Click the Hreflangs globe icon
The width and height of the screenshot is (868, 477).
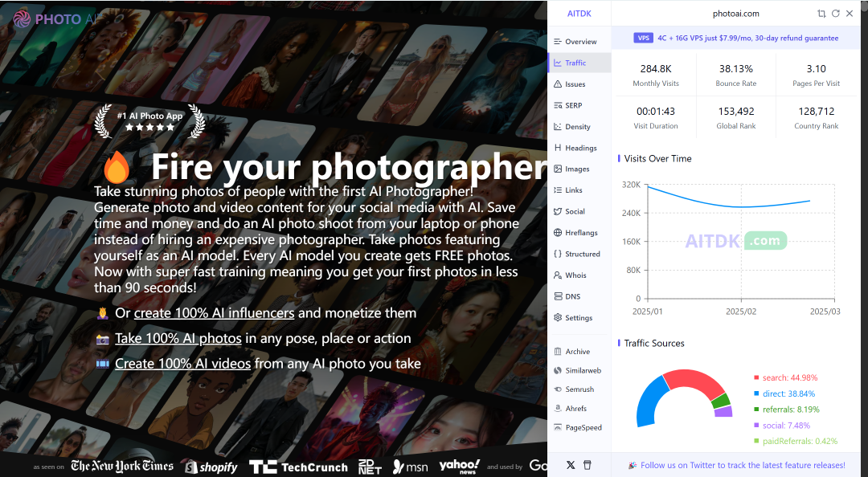(558, 232)
